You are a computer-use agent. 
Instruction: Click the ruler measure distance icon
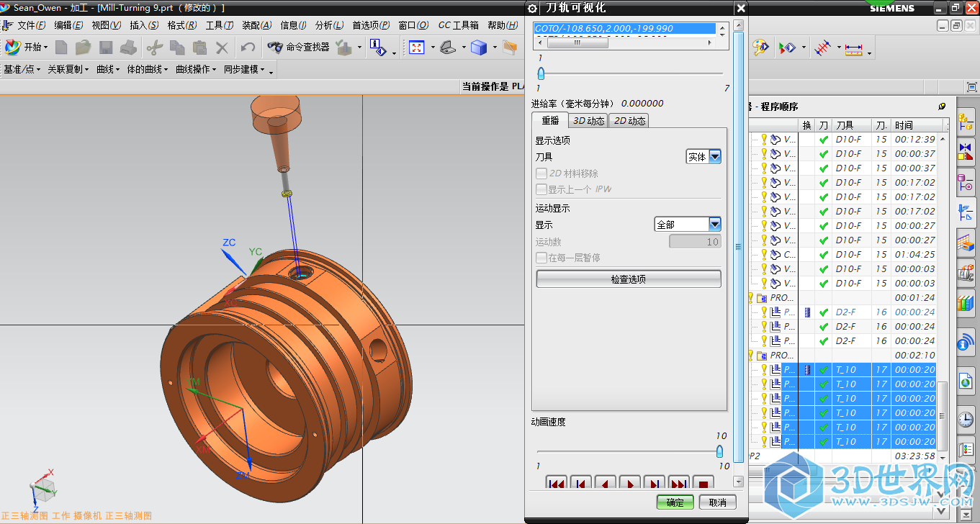854,48
